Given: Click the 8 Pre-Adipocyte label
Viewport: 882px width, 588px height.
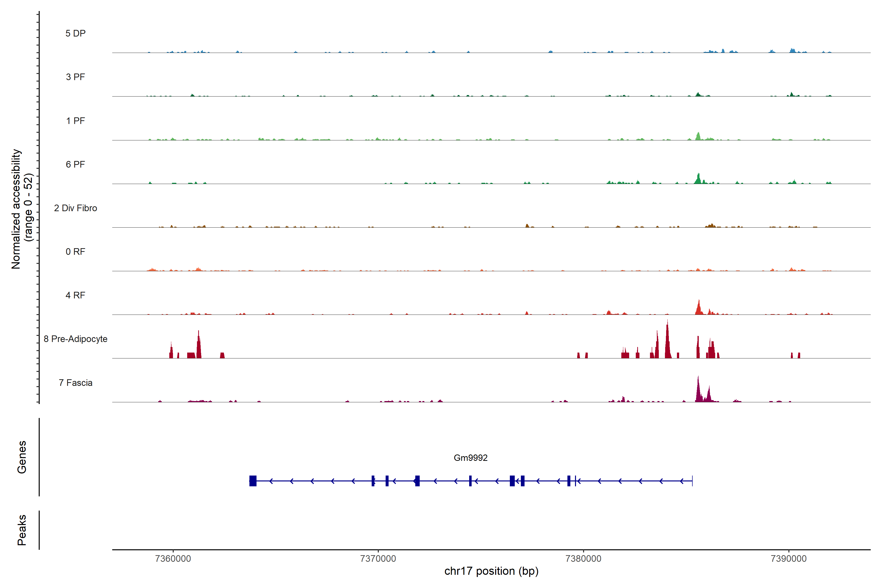Looking at the screenshot, I should tap(75, 339).
